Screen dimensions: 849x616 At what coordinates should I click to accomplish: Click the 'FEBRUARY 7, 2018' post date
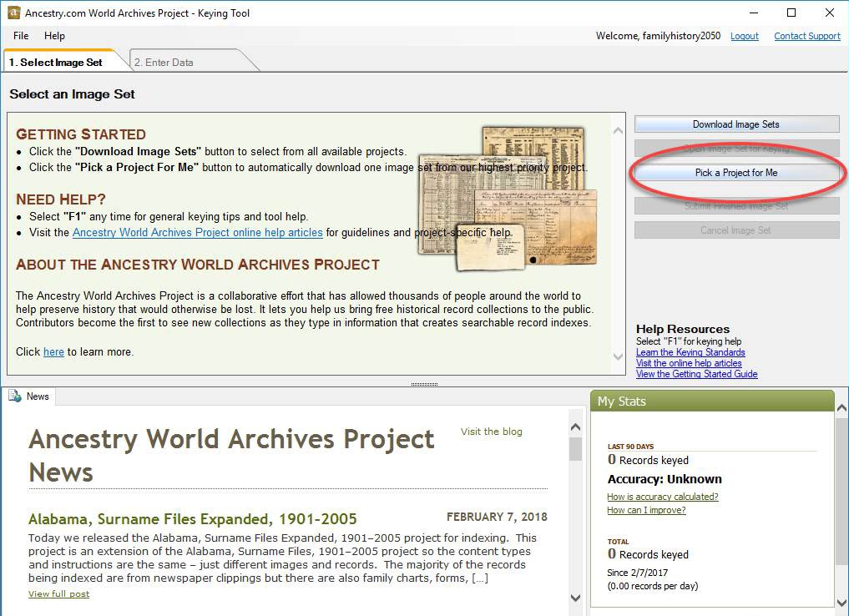point(497,517)
